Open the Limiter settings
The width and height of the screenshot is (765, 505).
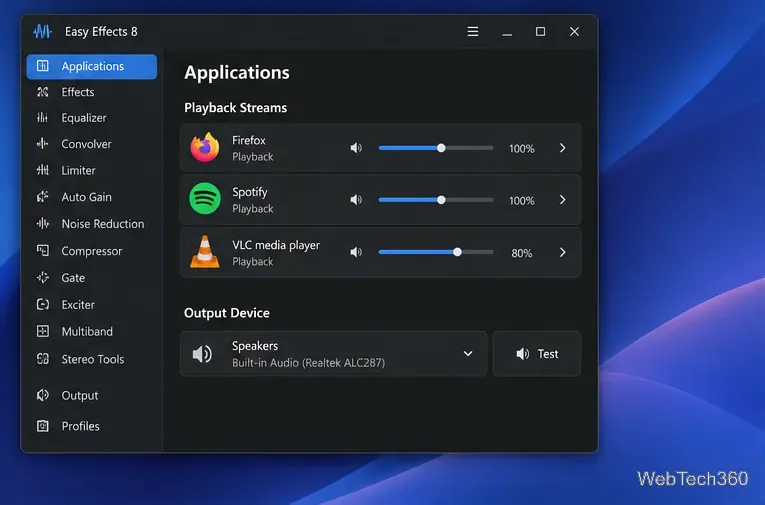click(x=92, y=170)
